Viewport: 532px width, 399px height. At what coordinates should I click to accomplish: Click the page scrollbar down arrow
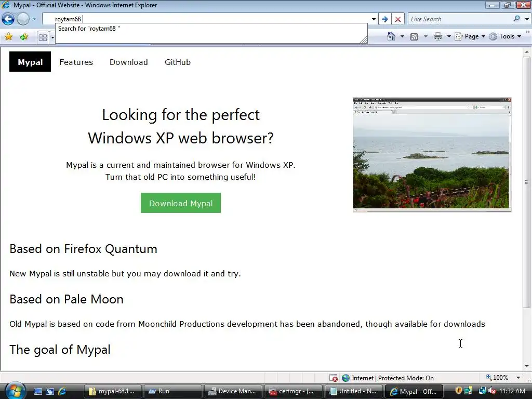coord(527,366)
